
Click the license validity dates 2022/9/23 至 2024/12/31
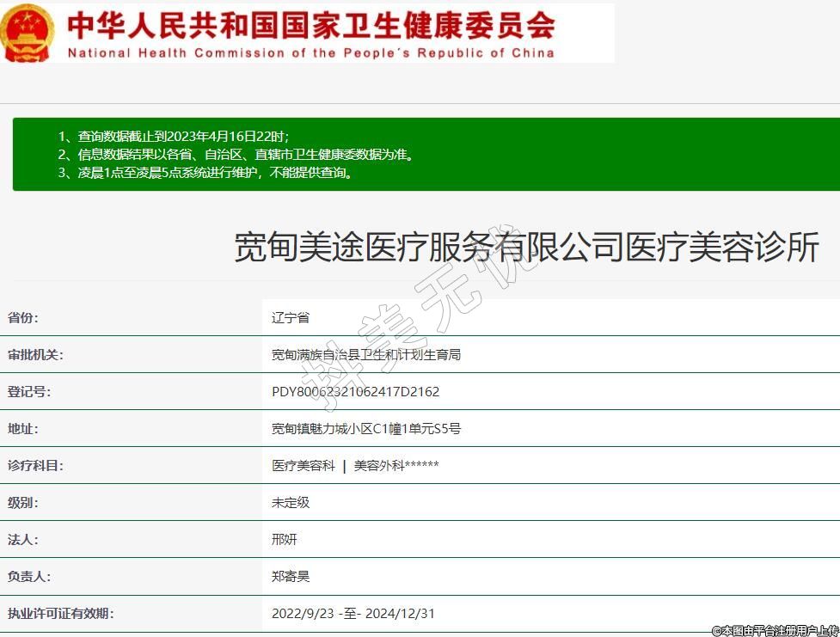tap(353, 614)
